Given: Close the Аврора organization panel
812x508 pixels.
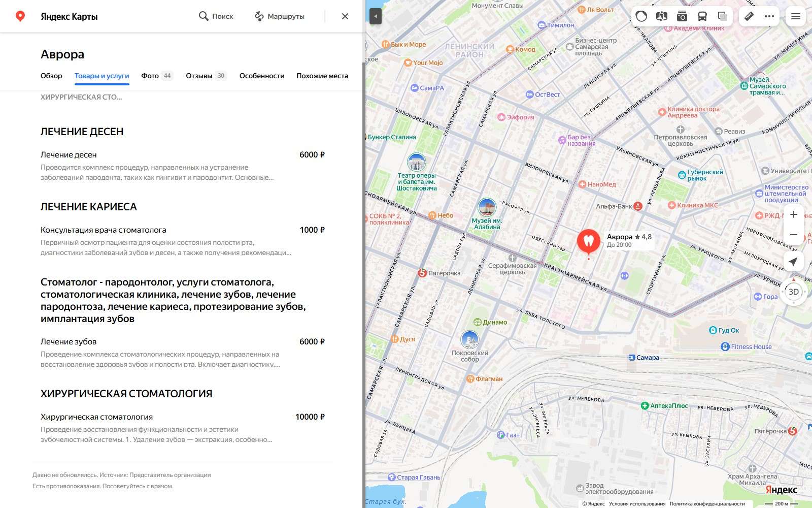Looking at the screenshot, I should tap(345, 16).
